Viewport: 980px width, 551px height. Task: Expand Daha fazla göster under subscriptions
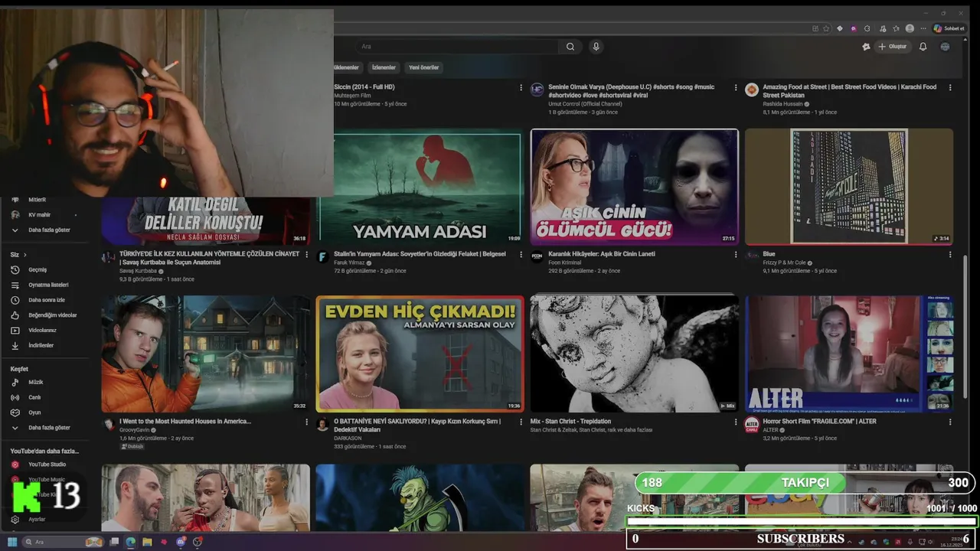click(x=46, y=230)
